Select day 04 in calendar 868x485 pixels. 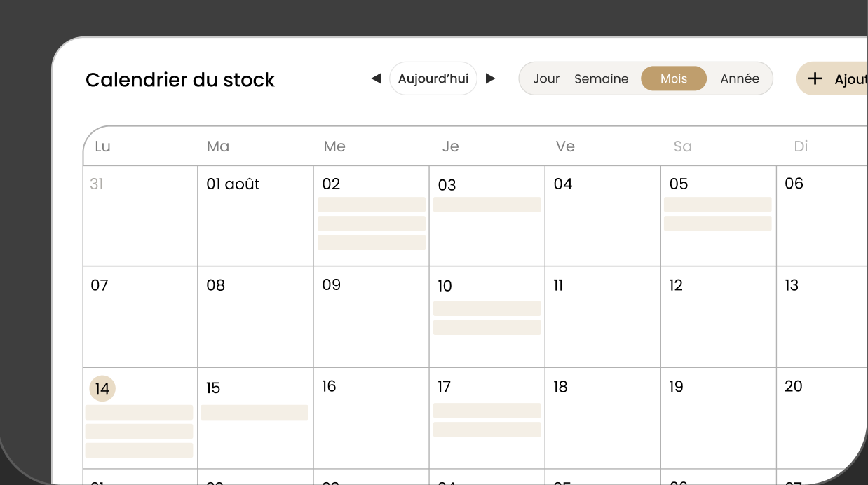(x=563, y=184)
